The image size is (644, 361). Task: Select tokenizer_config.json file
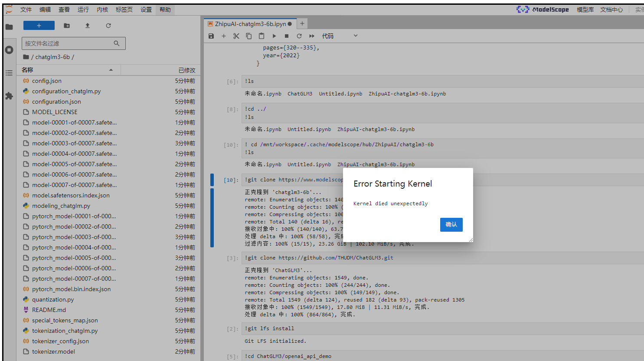108,341
